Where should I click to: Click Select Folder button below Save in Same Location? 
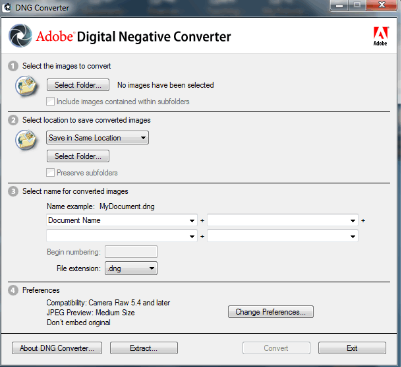point(78,156)
